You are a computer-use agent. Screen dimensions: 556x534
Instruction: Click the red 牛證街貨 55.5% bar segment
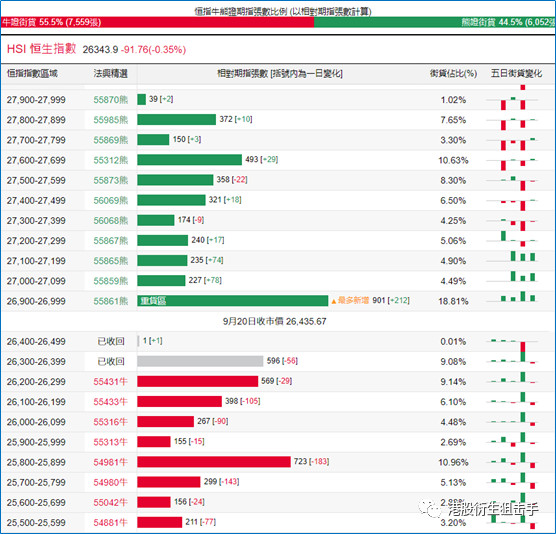(157, 22)
